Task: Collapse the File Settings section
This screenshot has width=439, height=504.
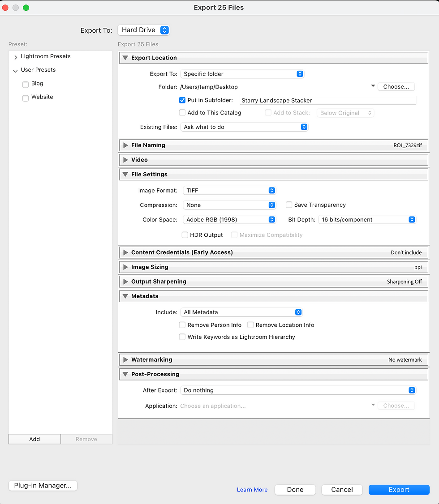Action: point(125,174)
